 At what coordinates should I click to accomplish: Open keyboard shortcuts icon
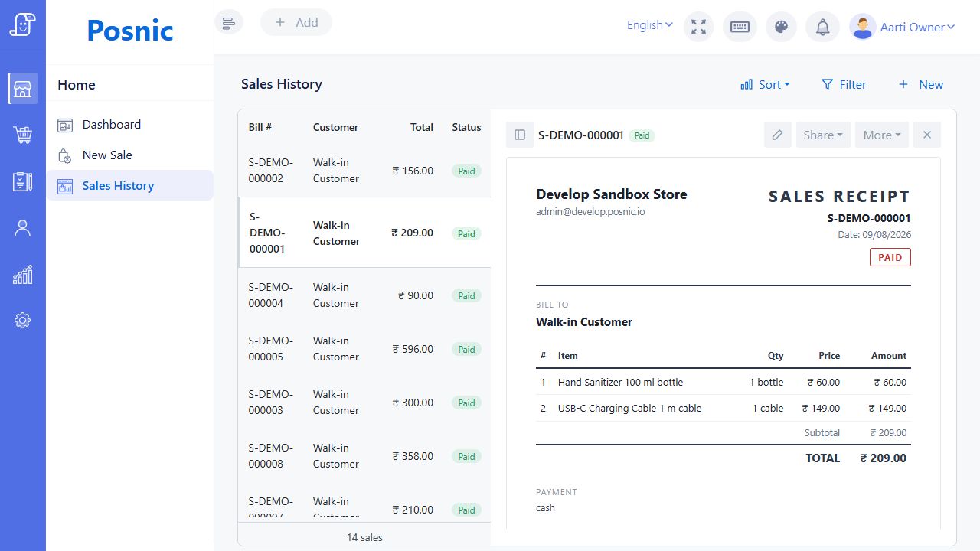[x=740, y=27]
